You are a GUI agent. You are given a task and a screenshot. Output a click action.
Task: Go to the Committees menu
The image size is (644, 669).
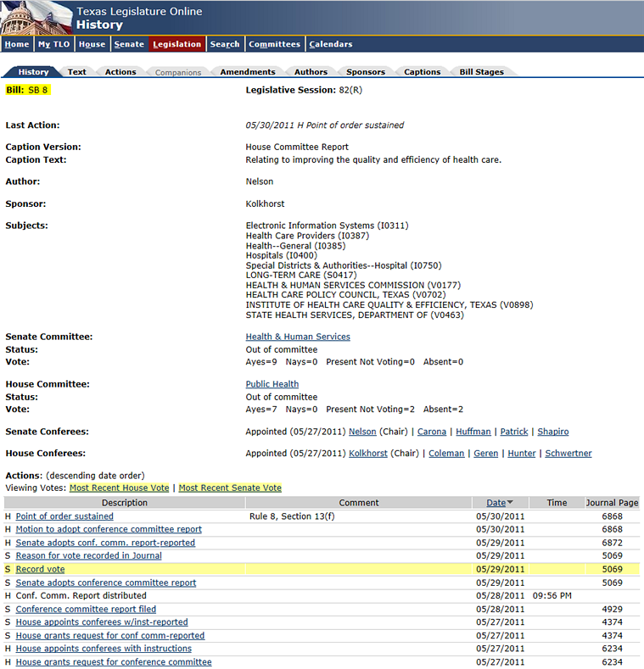pos(274,44)
